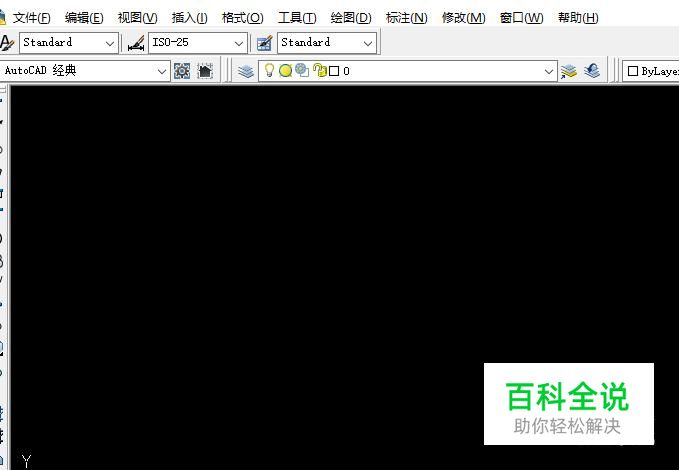Expand the Standard text style dropdown
The image size is (679, 470).
coord(110,43)
